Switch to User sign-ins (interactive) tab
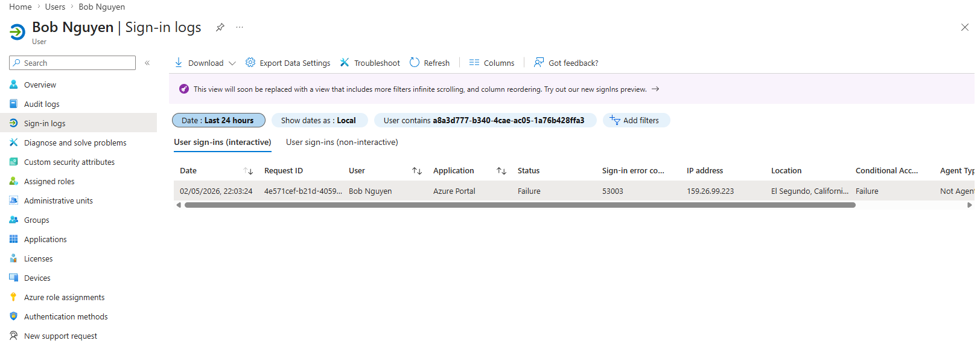980x346 pixels. (x=223, y=143)
